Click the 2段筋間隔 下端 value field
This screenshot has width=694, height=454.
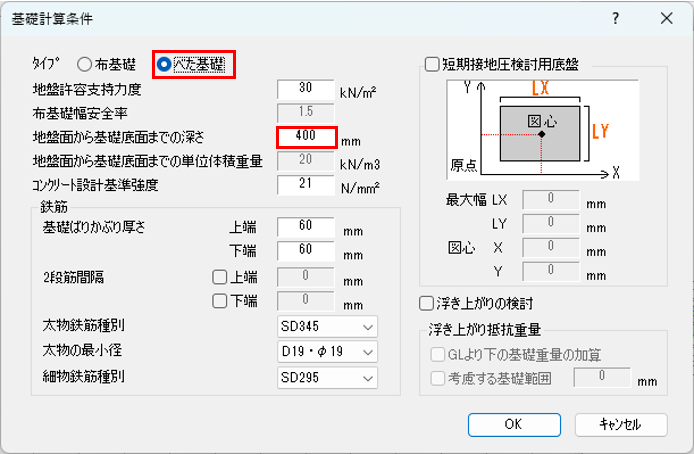(305, 301)
